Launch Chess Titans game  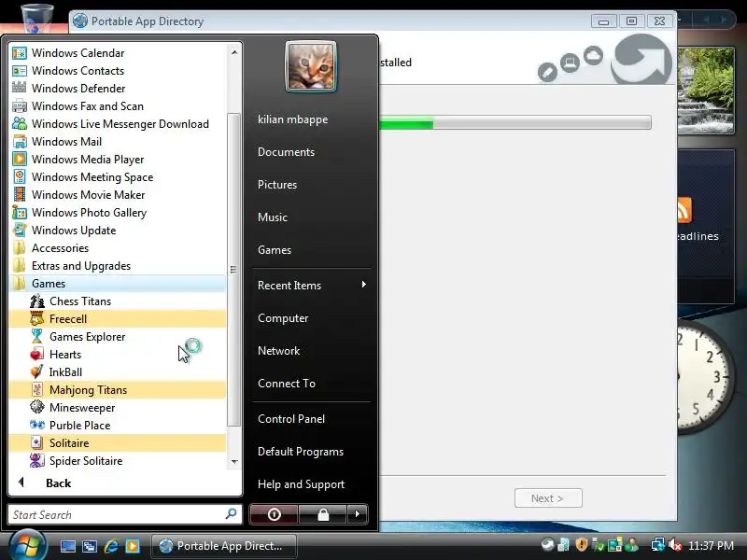[x=118, y=301]
